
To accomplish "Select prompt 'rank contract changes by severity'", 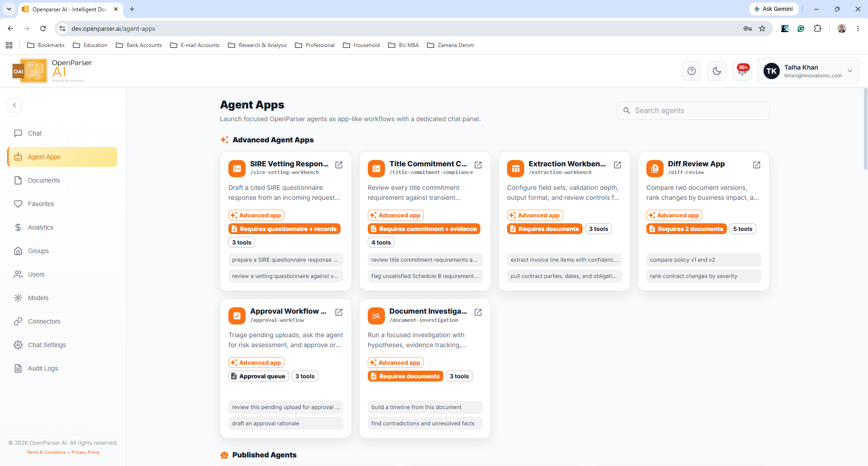I will click(x=703, y=276).
